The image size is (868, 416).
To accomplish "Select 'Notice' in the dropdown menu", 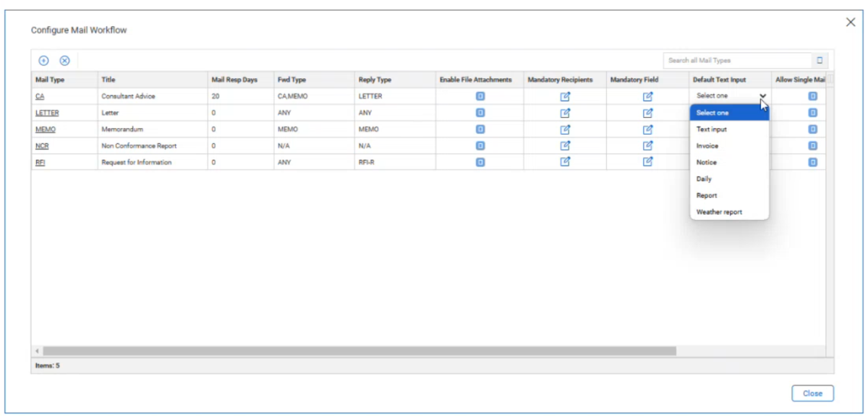I will tap(707, 162).
